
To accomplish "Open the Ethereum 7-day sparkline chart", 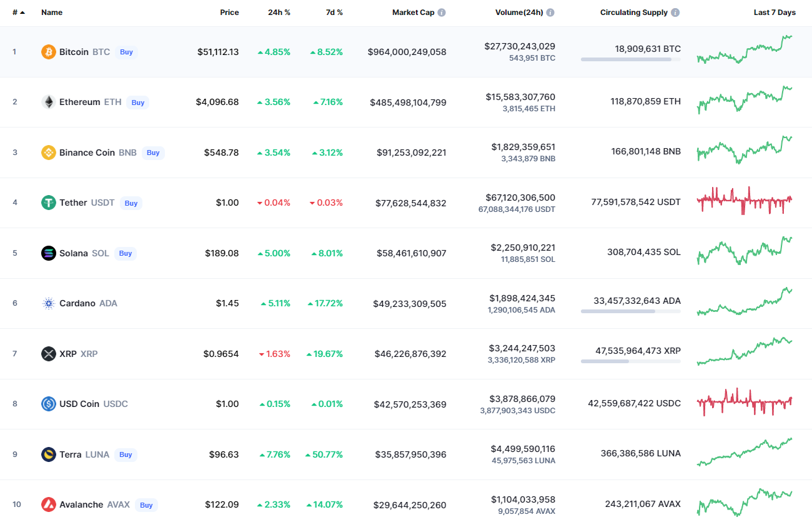I will pos(745,100).
